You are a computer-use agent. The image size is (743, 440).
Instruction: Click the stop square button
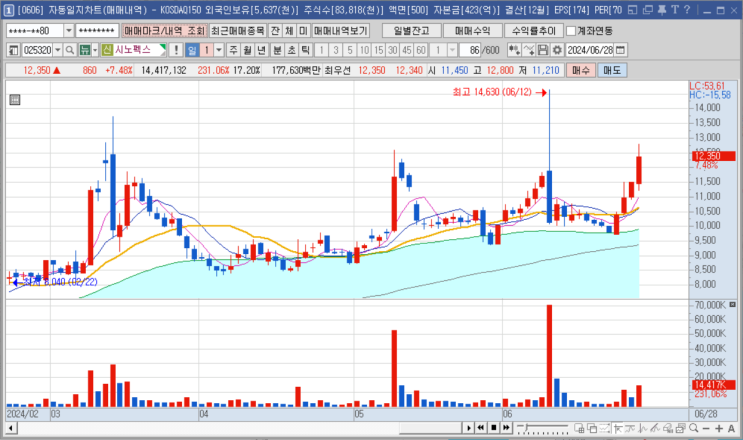click(x=494, y=428)
